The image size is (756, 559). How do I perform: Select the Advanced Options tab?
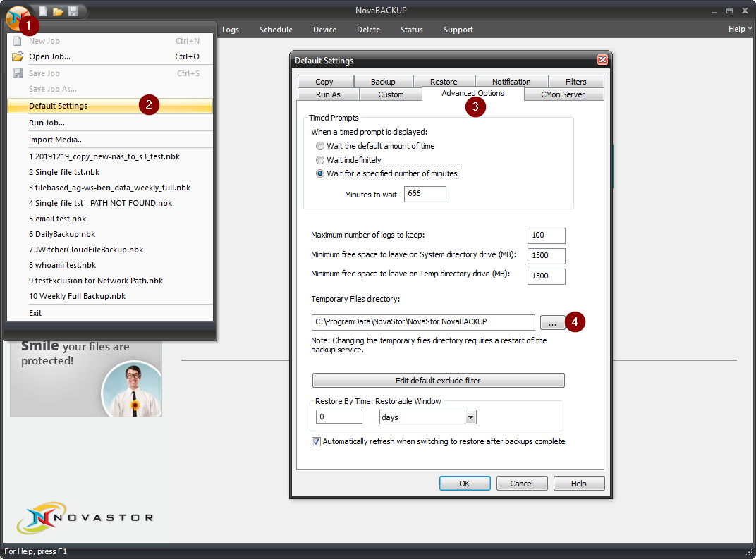tap(473, 94)
